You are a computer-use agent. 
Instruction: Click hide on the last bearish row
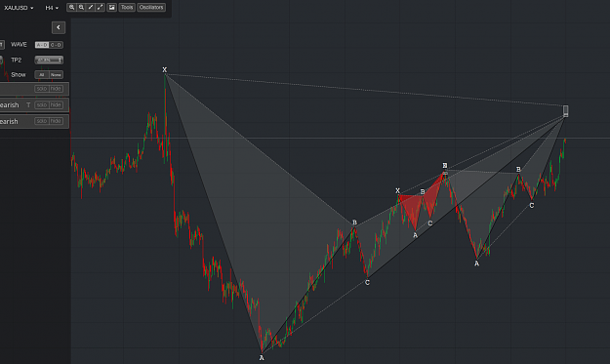56,121
